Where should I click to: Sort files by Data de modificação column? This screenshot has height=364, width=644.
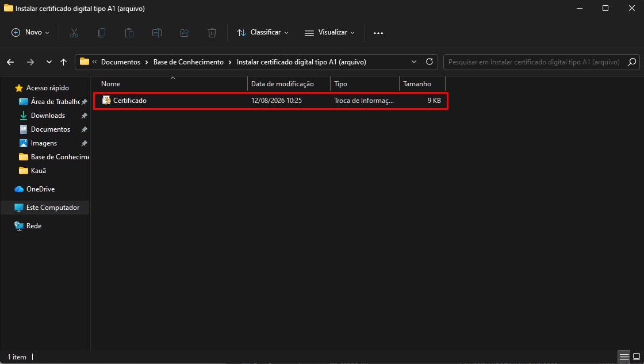[x=282, y=84]
